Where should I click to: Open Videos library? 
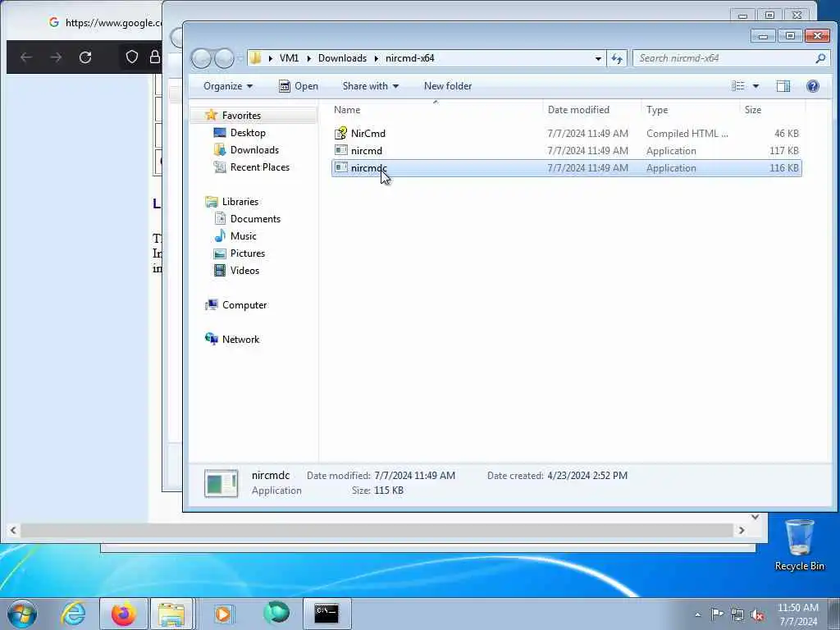244,270
